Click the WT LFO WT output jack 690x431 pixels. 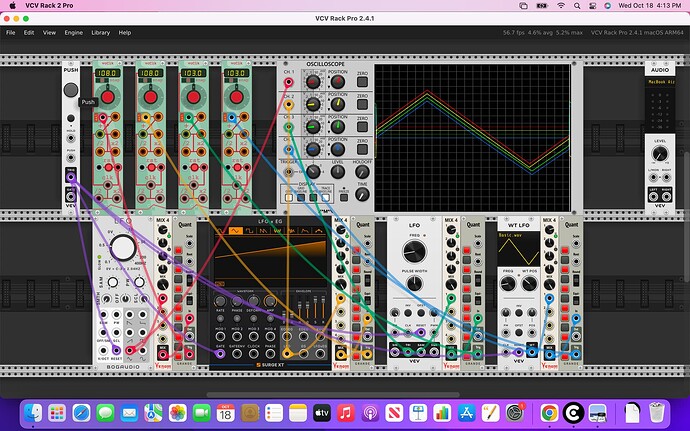[532, 352]
